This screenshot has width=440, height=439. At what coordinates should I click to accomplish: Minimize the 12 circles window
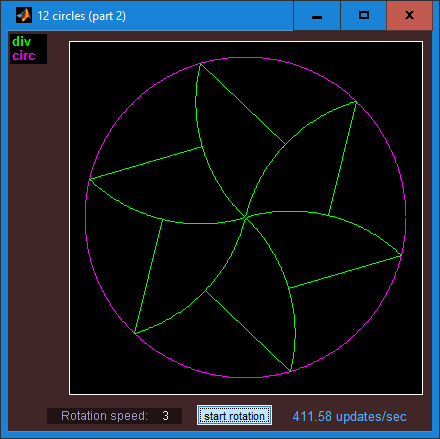[x=317, y=16]
